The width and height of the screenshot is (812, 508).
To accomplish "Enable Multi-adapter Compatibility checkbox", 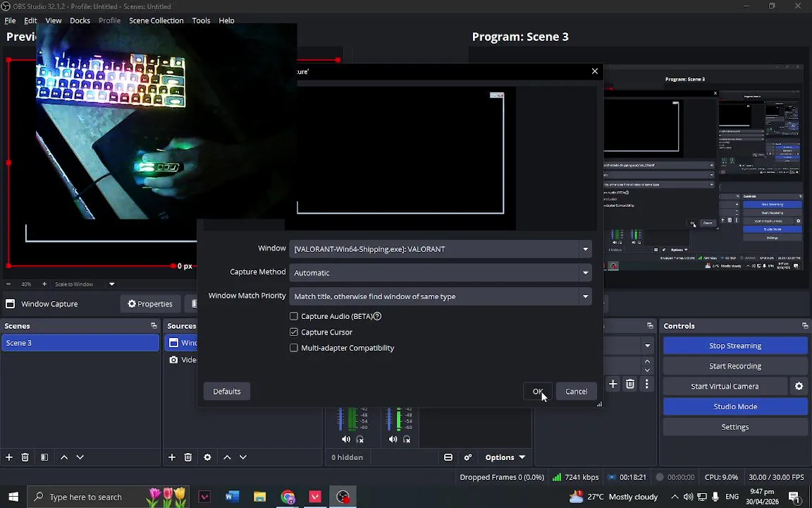I will point(294,348).
